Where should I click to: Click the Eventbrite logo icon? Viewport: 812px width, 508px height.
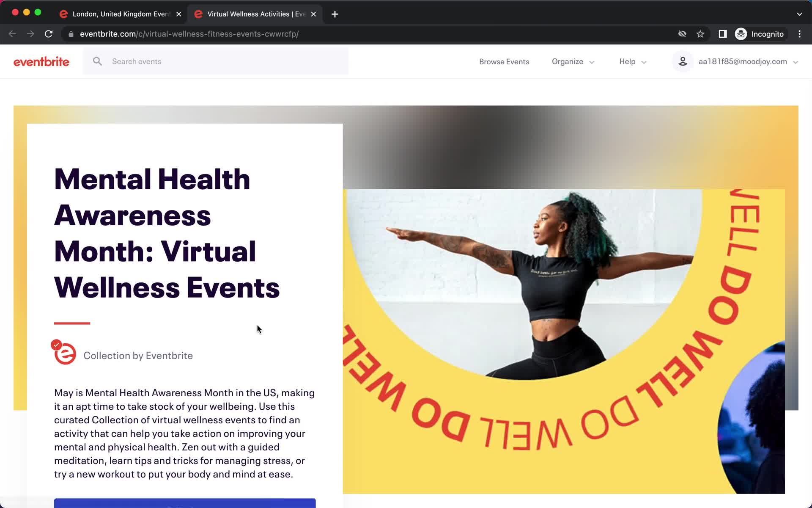click(x=40, y=61)
